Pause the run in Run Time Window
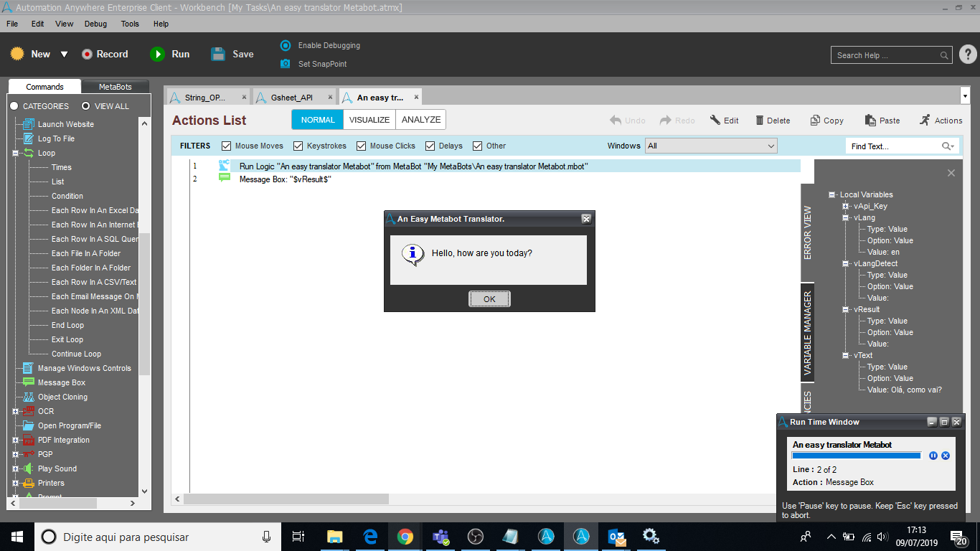This screenshot has width=980, height=551. click(933, 456)
